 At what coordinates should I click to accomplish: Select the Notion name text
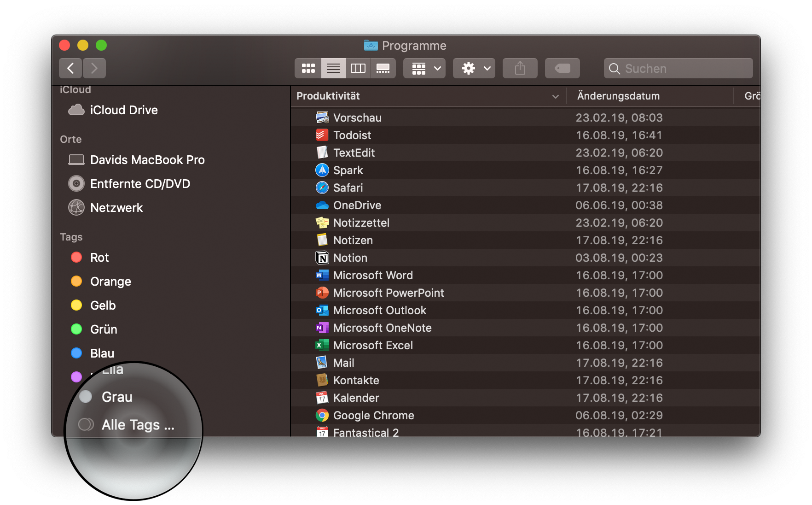[x=350, y=258]
